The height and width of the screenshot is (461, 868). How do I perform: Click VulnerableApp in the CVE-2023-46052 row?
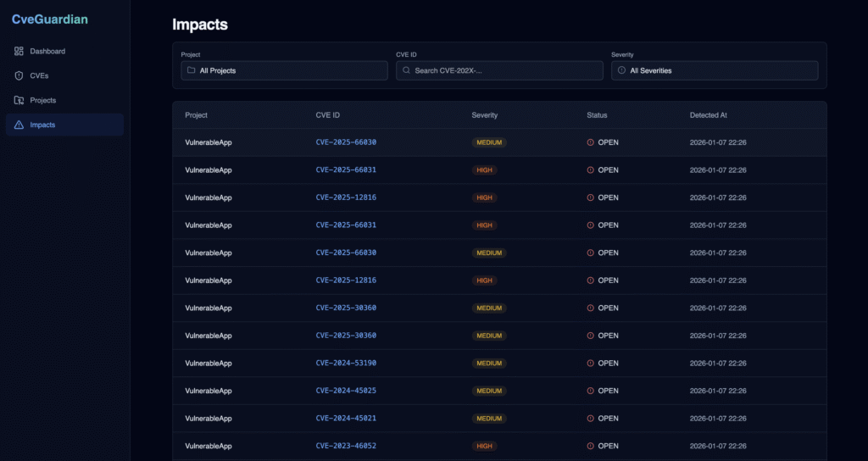pos(209,446)
